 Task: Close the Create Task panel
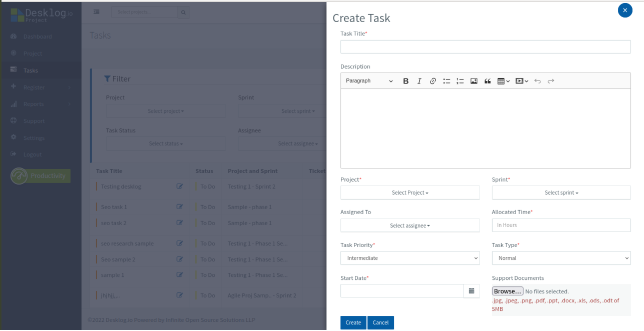click(625, 10)
